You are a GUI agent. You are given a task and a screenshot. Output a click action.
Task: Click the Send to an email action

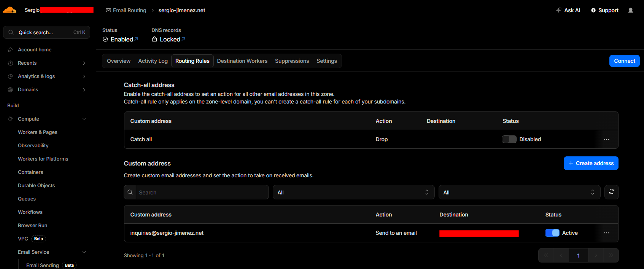pyautogui.click(x=396, y=233)
